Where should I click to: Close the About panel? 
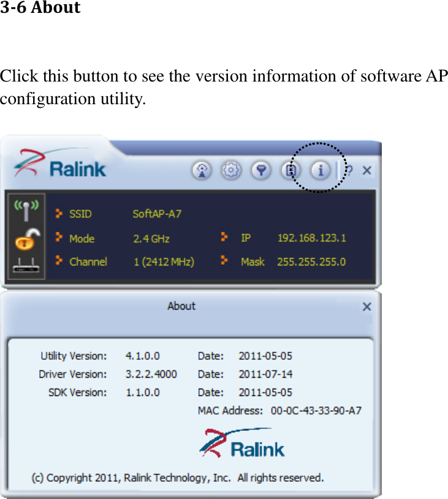coord(367,307)
